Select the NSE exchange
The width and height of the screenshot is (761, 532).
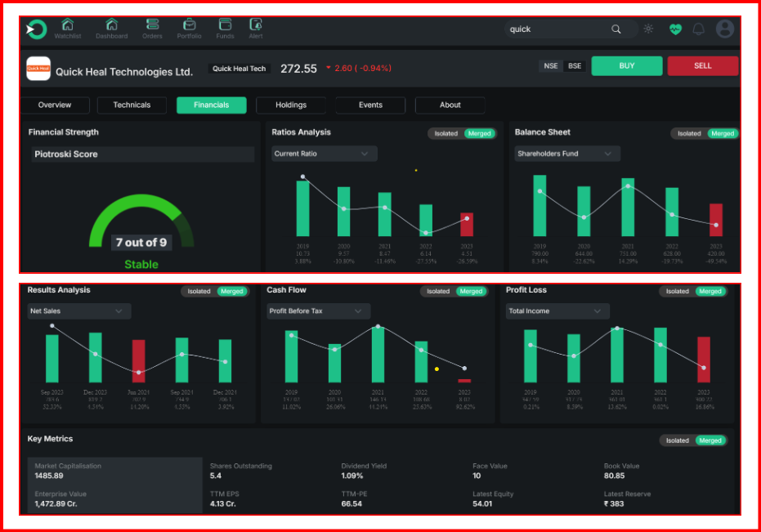pos(551,66)
